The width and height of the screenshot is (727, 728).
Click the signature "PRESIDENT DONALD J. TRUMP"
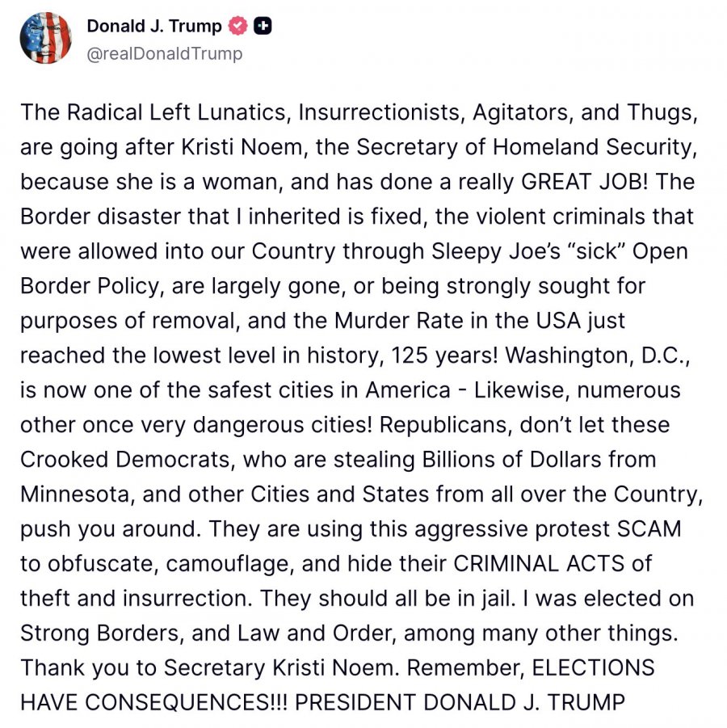460,702
